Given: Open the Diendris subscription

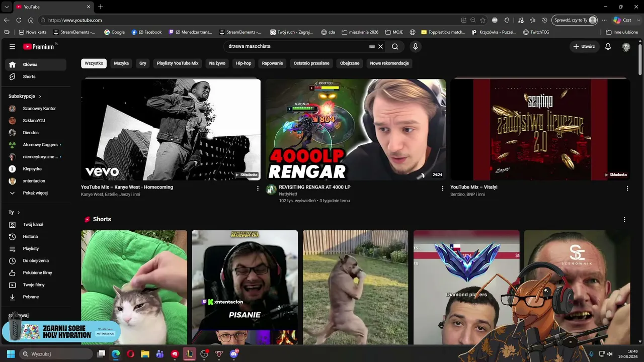Looking at the screenshot, I should [36, 132].
